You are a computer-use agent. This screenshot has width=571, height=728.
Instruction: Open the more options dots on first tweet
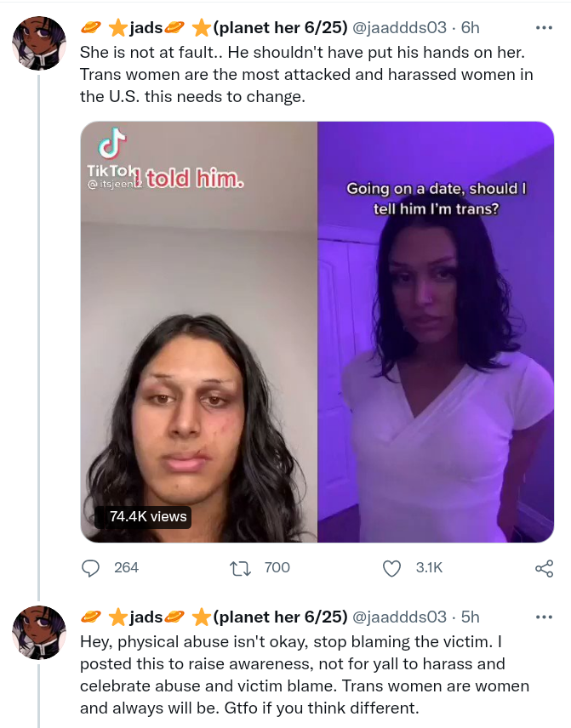pos(544,28)
